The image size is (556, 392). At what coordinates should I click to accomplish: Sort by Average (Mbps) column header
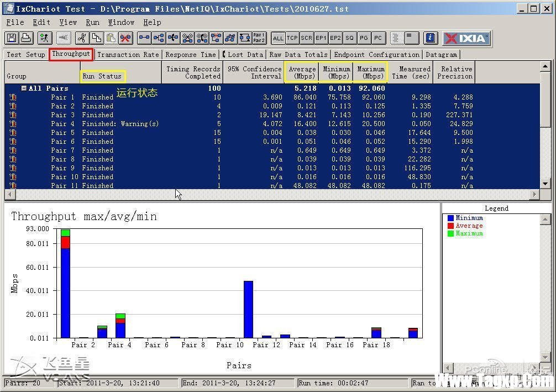tap(302, 72)
